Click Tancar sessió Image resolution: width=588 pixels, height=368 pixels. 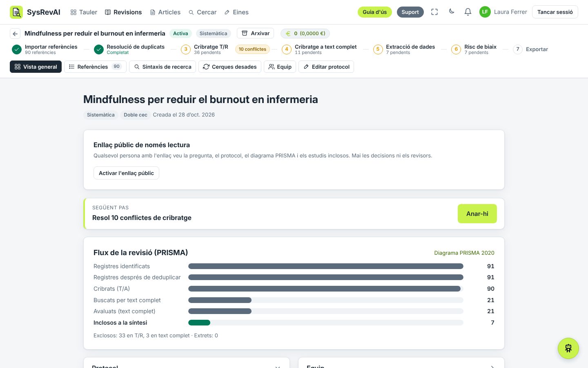pyautogui.click(x=555, y=12)
